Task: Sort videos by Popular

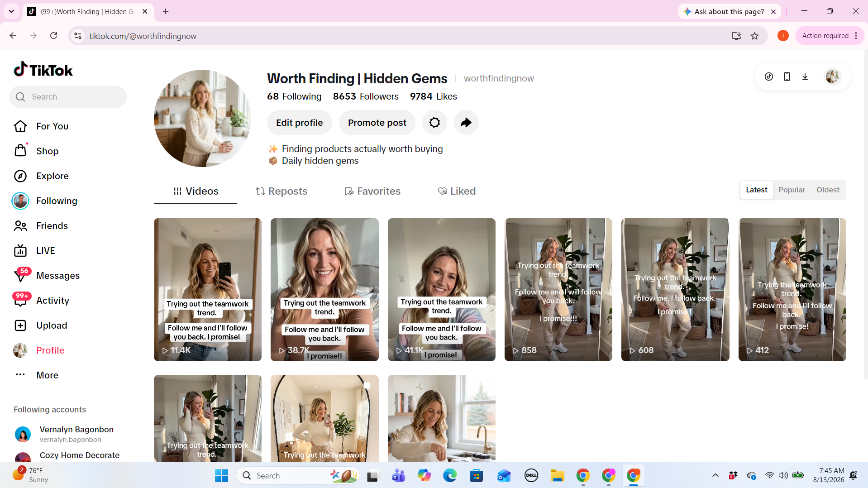Action: pyautogui.click(x=792, y=190)
